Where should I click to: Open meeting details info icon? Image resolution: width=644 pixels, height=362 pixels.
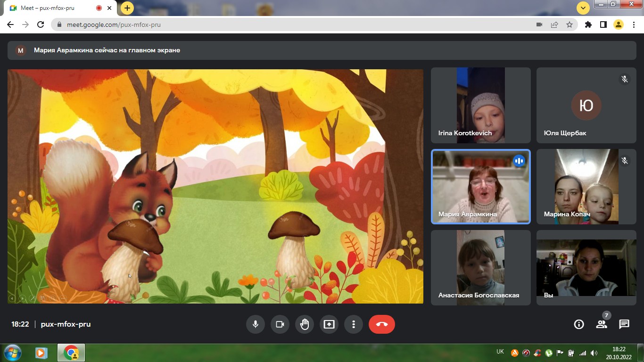pyautogui.click(x=578, y=324)
